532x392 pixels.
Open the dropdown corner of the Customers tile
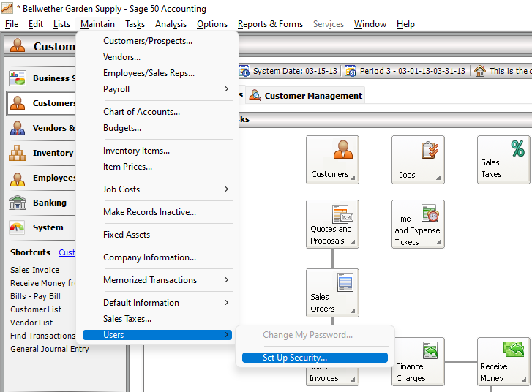353,177
